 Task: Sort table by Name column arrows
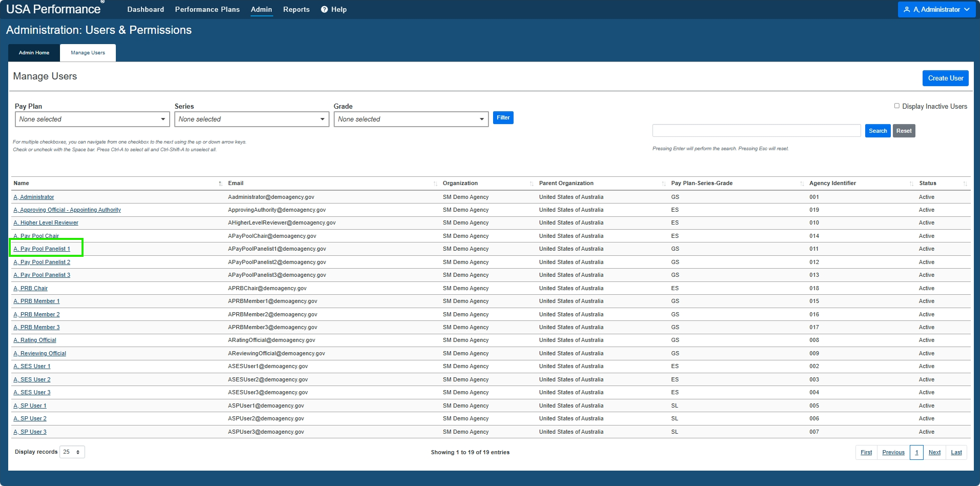tap(220, 184)
